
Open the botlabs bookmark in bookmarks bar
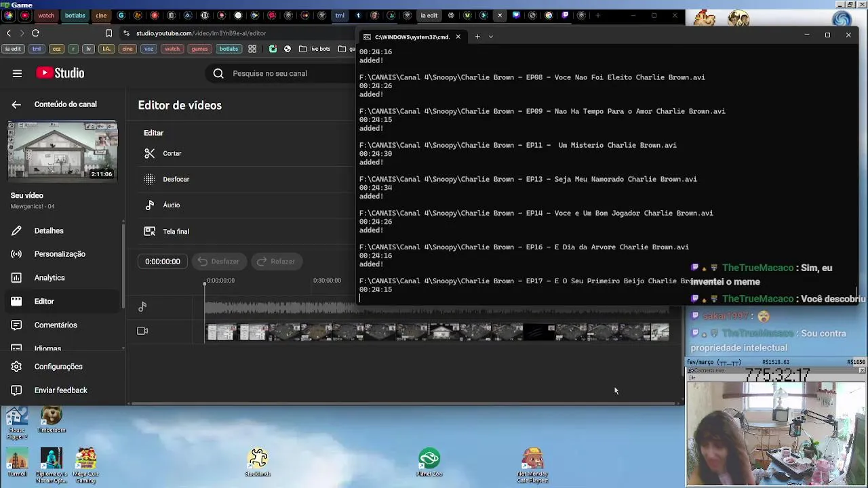pos(229,49)
